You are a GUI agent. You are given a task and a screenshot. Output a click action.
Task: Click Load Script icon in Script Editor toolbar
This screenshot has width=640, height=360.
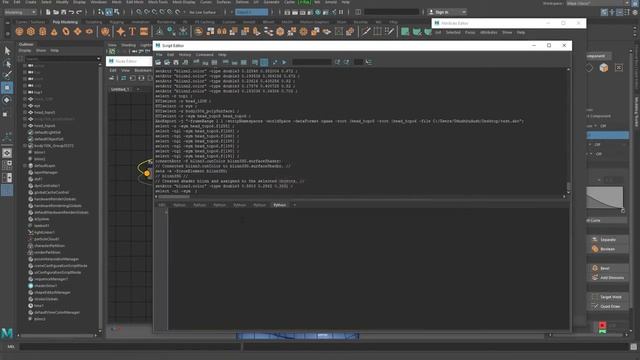click(x=158, y=62)
